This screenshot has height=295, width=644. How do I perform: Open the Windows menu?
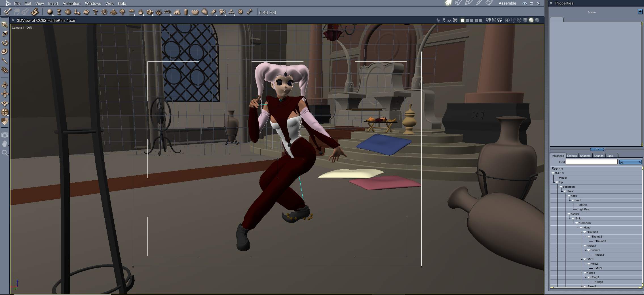tap(93, 3)
